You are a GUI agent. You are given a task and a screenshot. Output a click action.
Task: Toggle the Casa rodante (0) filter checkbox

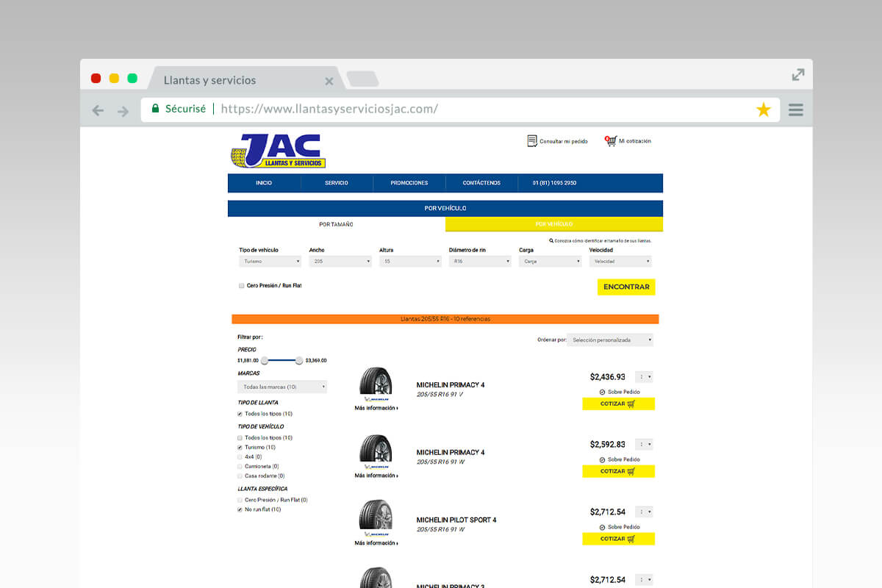click(240, 476)
